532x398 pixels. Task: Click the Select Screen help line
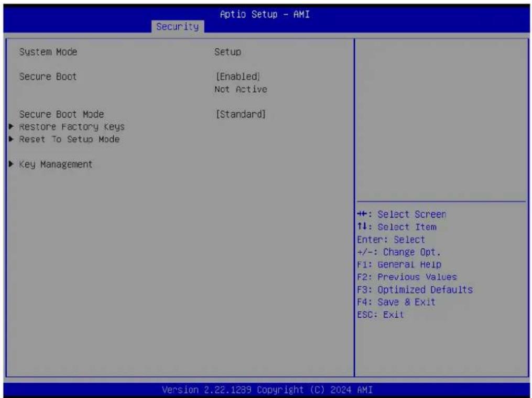coord(401,214)
